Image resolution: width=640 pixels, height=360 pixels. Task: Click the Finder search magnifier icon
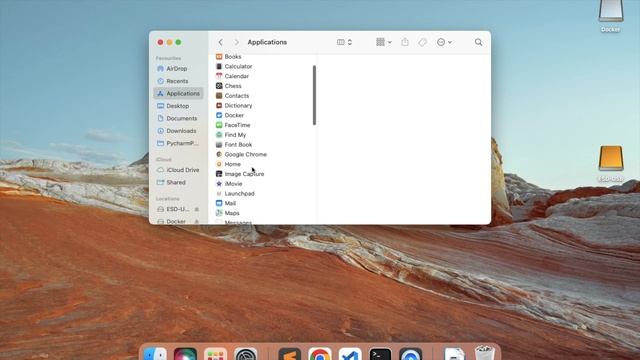coord(478,42)
